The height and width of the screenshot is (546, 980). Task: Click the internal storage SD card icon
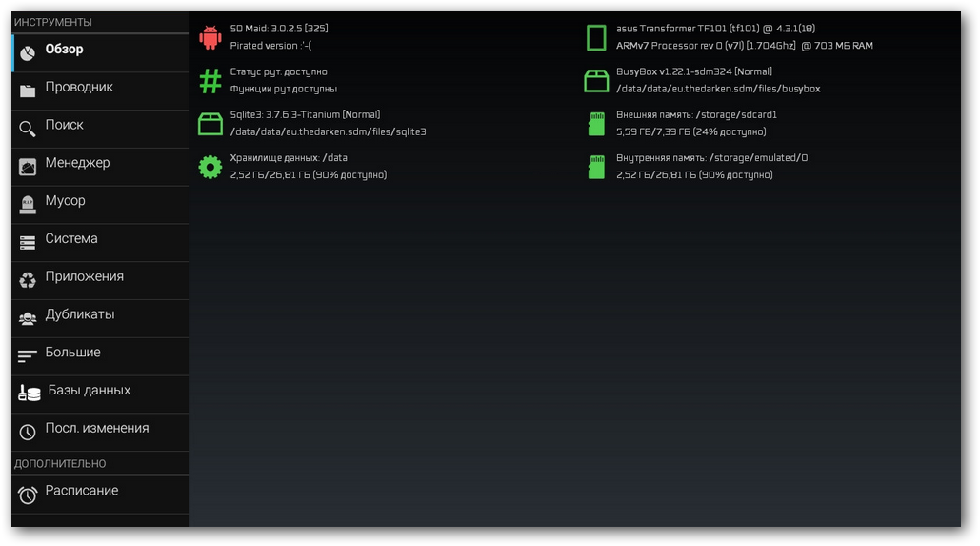point(596,167)
